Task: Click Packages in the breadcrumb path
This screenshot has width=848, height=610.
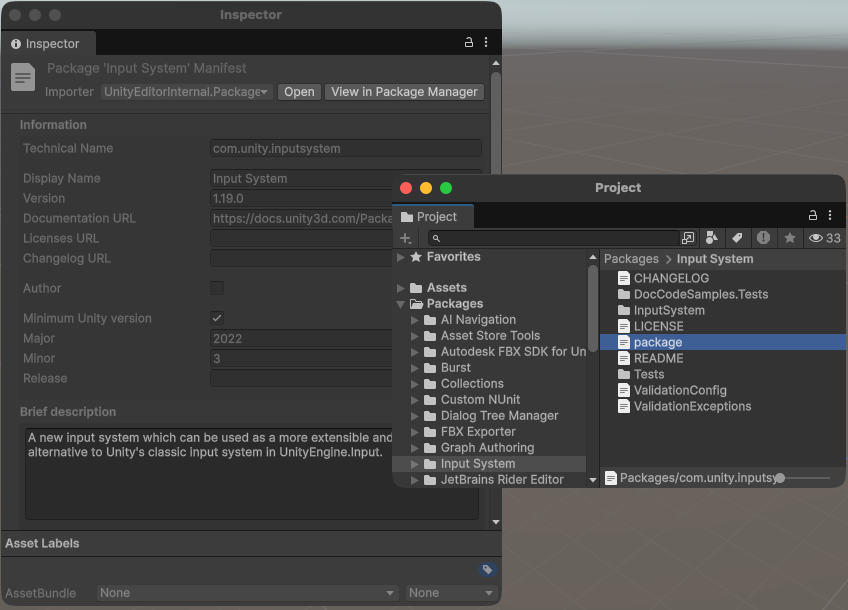Action: click(631, 259)
